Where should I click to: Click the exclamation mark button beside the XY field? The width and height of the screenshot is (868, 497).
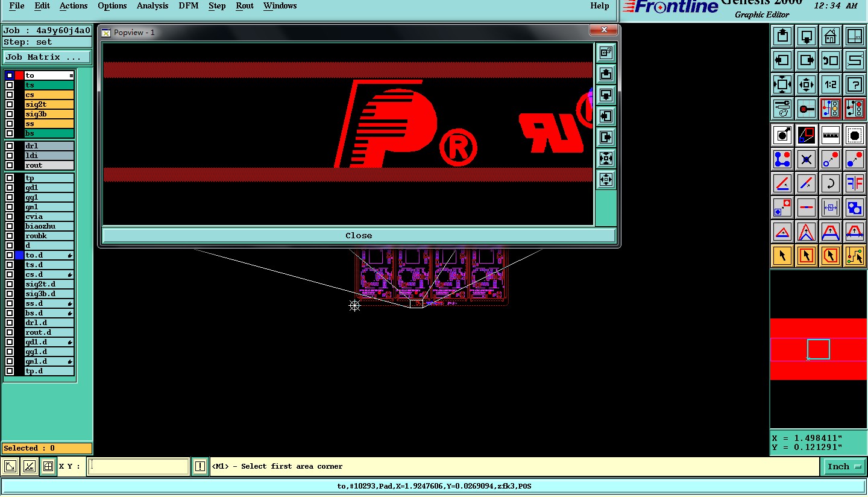coord(200,466)
